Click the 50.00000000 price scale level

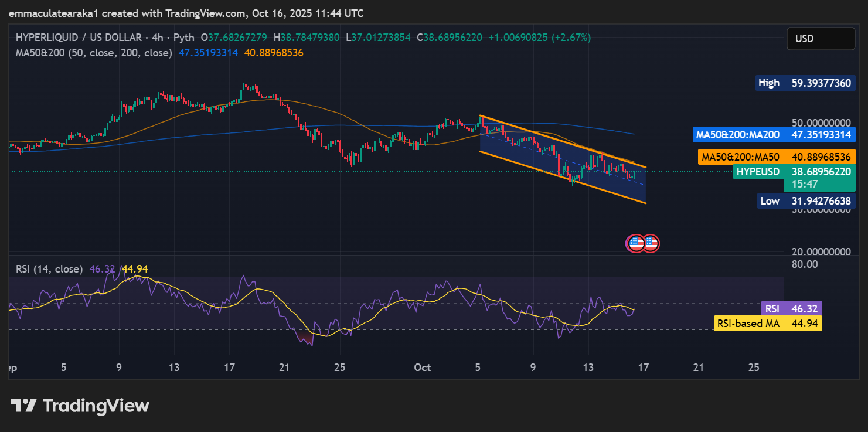pos(820,123)
